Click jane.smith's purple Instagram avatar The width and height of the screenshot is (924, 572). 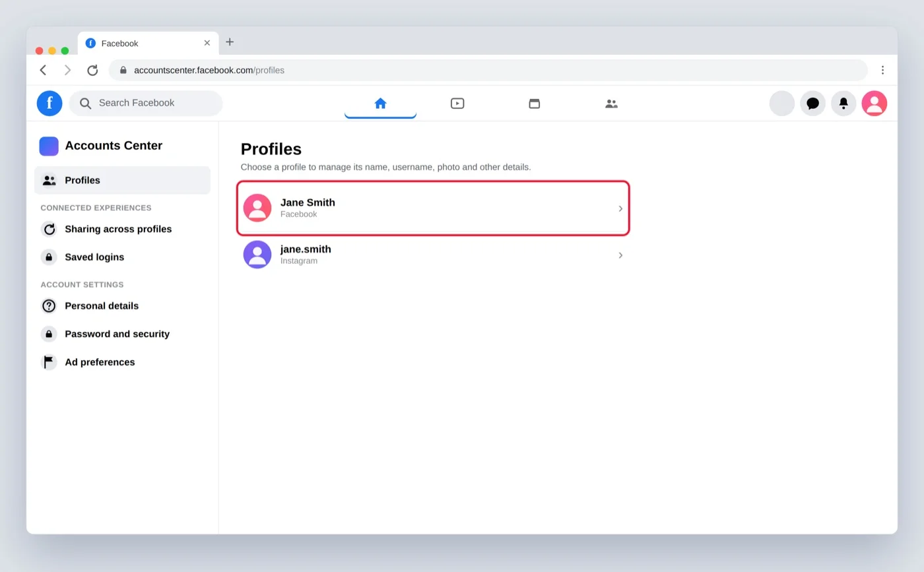257,255
